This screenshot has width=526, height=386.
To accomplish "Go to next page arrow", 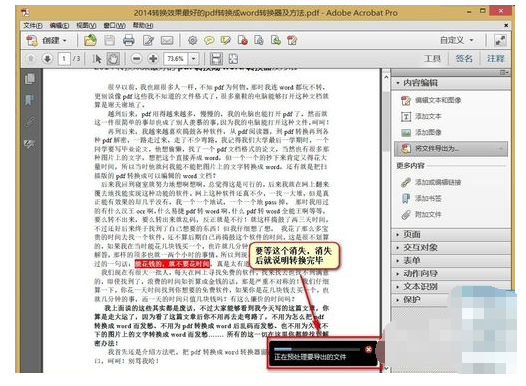I will [47, 59].
